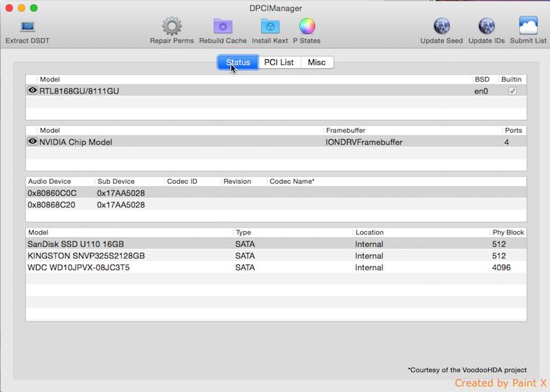550x392 pixels.
Task: Click the Submit List cloud icon
Action: [x=528, y=28]
